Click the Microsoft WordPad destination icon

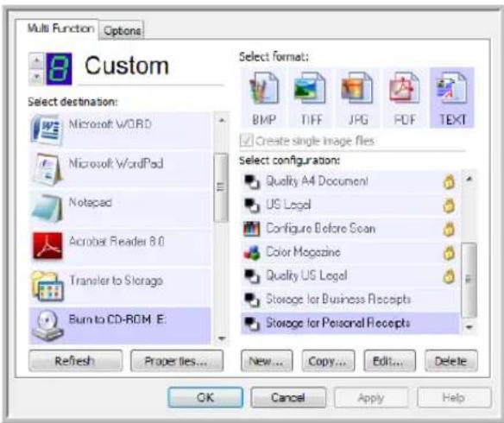(47, 169)
